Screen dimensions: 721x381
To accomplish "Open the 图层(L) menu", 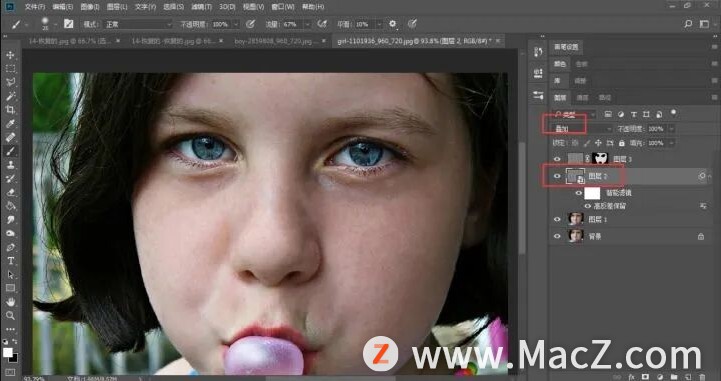I will tap(117, 7).
